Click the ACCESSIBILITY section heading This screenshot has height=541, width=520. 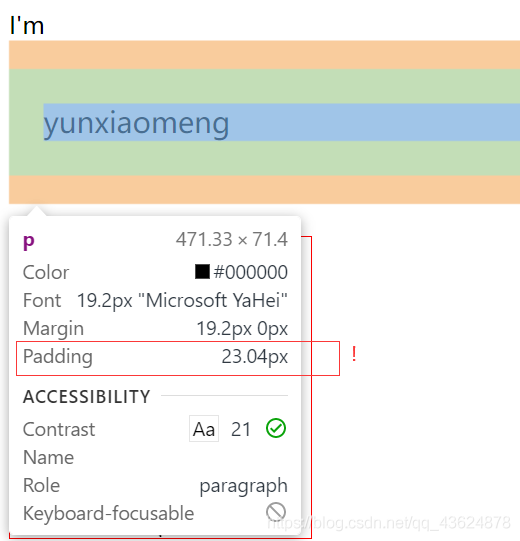87,396
